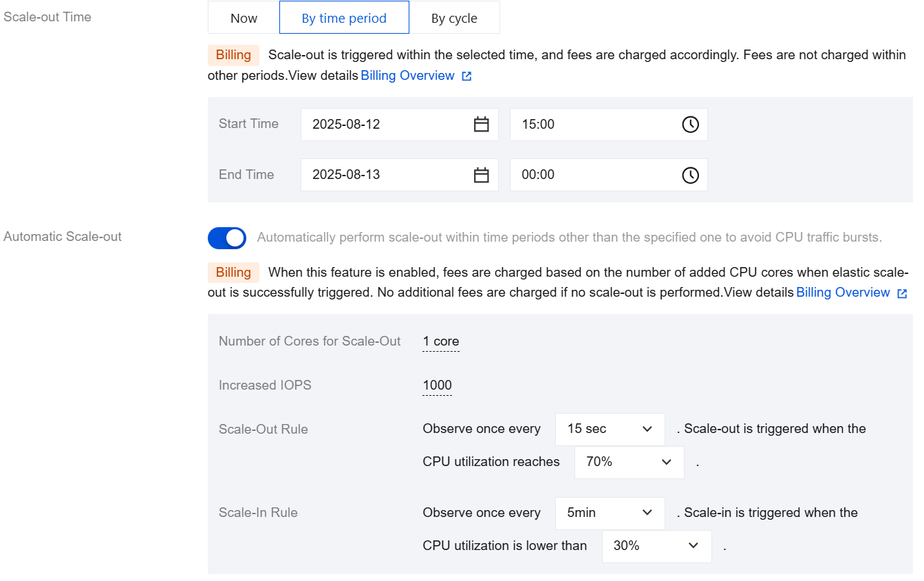Toggle the Automatic Scale-out switch
Image resolution: width=924 pixels, height=581 pixels.
227,238
